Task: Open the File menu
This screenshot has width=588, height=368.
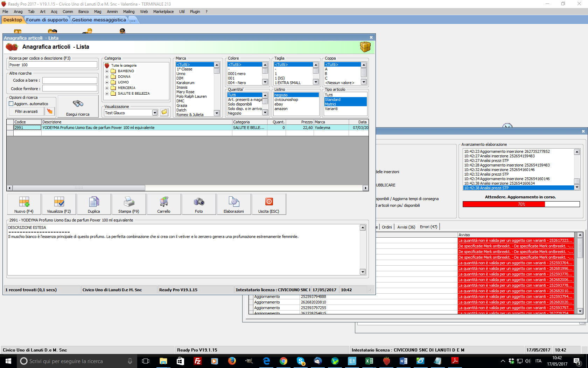Action: point(5,12)
